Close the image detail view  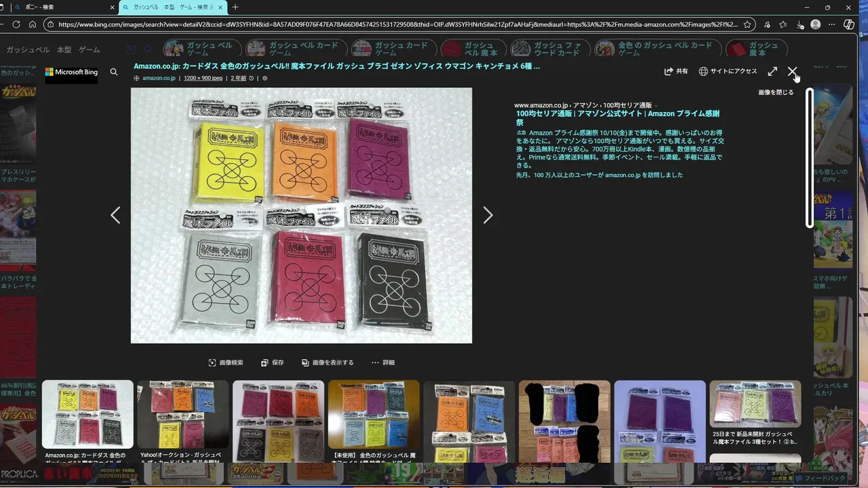tap(792, 71)
